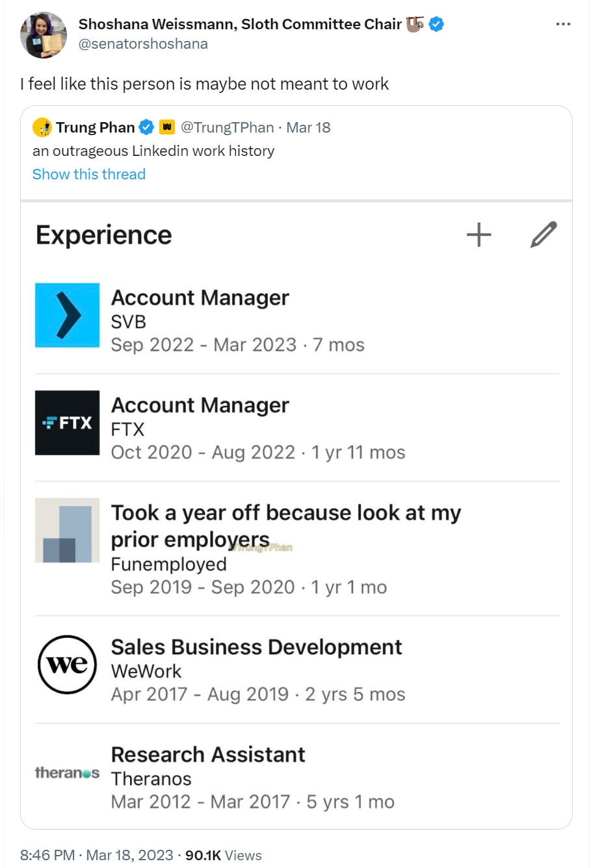The image size is (591, 868).
Task: Click the pencil edit icon in Experience
Action: click(x=544, y=235)
